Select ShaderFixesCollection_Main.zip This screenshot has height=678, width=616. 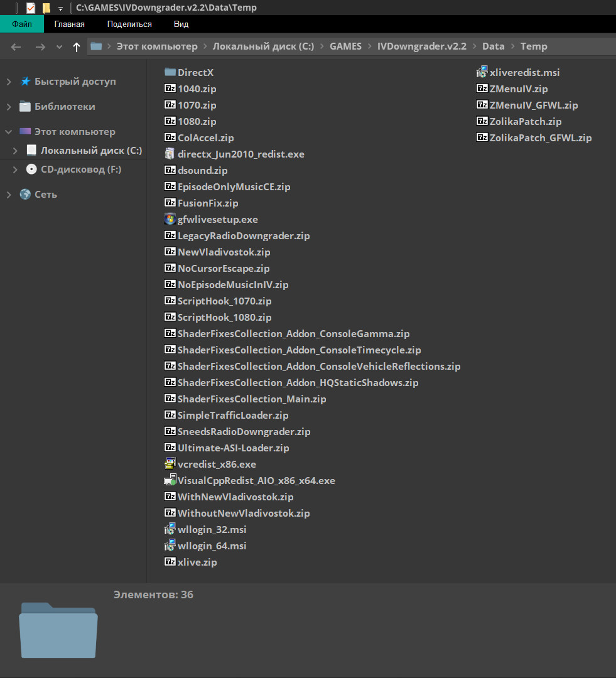point(252,399)
